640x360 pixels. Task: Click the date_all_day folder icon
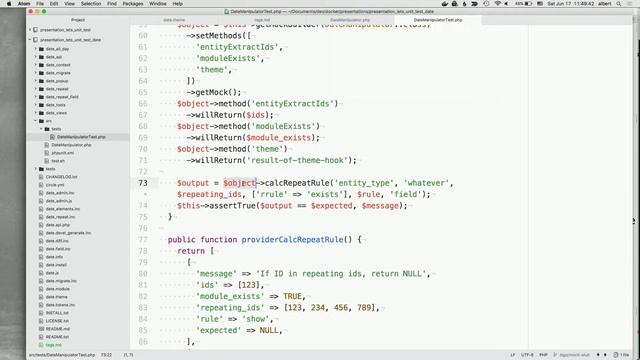click(41, 49)
